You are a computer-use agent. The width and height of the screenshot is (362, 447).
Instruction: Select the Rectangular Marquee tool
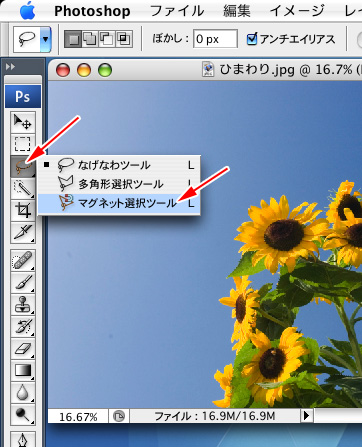pos(23,144)
